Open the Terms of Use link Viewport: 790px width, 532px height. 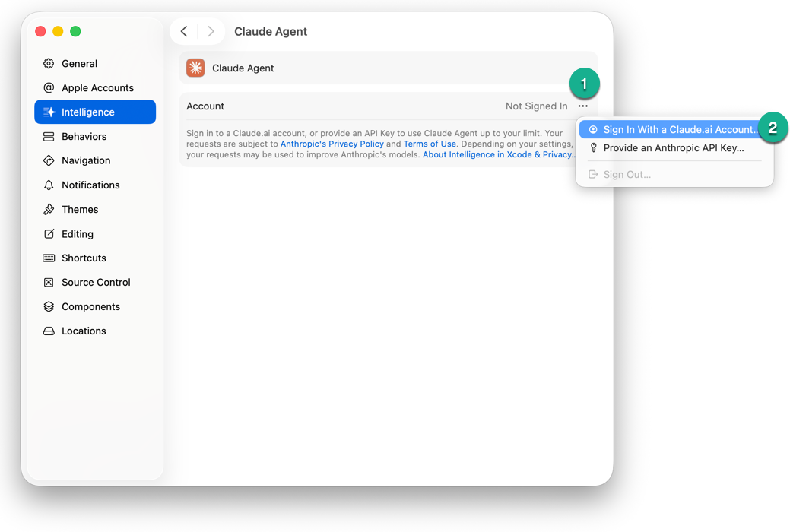click(430, 144)
